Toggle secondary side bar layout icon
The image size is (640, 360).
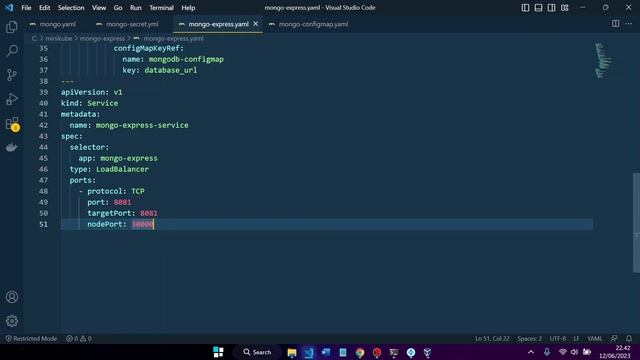tap(551, 7)
